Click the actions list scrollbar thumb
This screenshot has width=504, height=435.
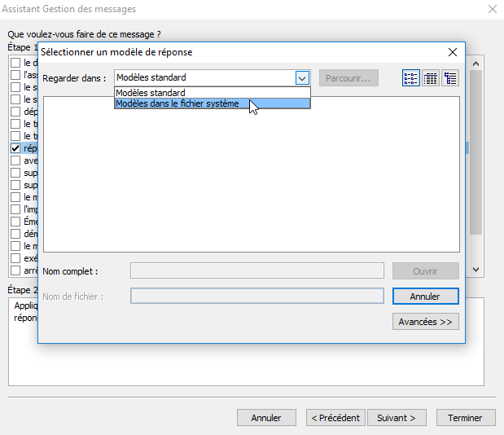pyautogui.click(x=476, y=152)
